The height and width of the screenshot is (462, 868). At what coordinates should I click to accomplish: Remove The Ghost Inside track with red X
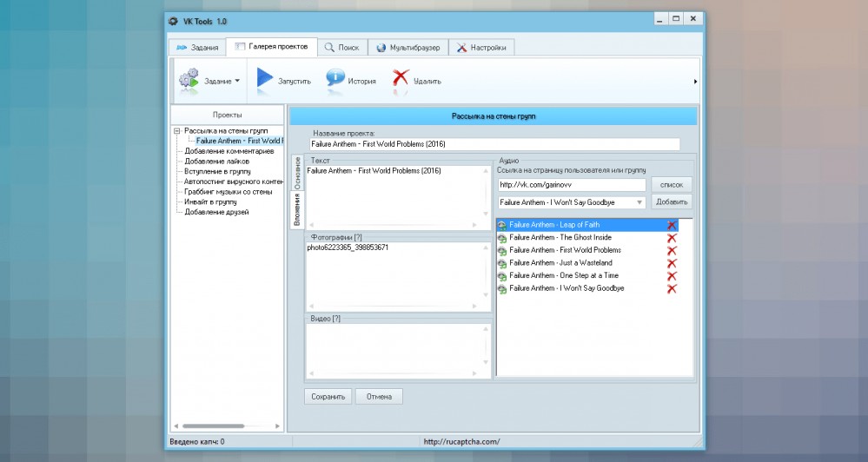tap(672, 238)
